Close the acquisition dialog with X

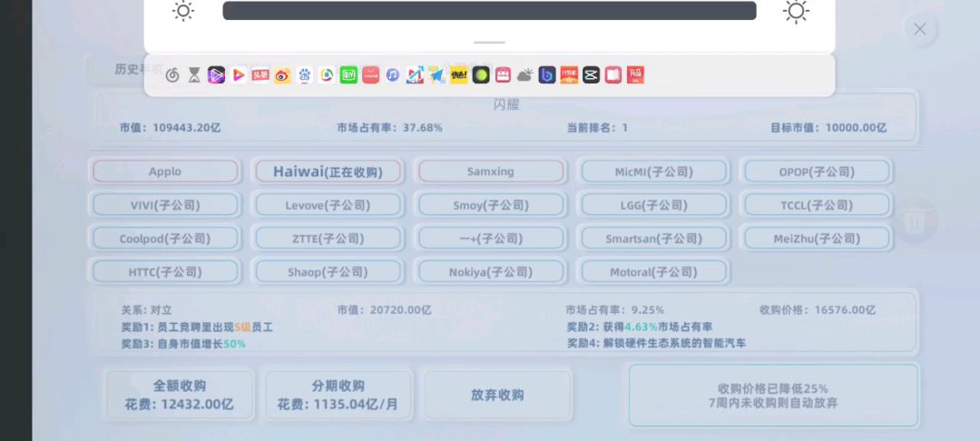(919, 29)
